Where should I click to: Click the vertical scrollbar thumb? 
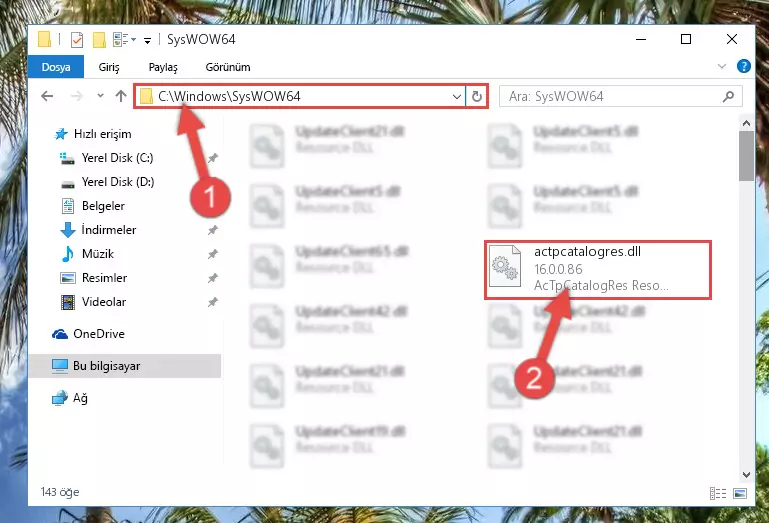(x=746, y=156)
